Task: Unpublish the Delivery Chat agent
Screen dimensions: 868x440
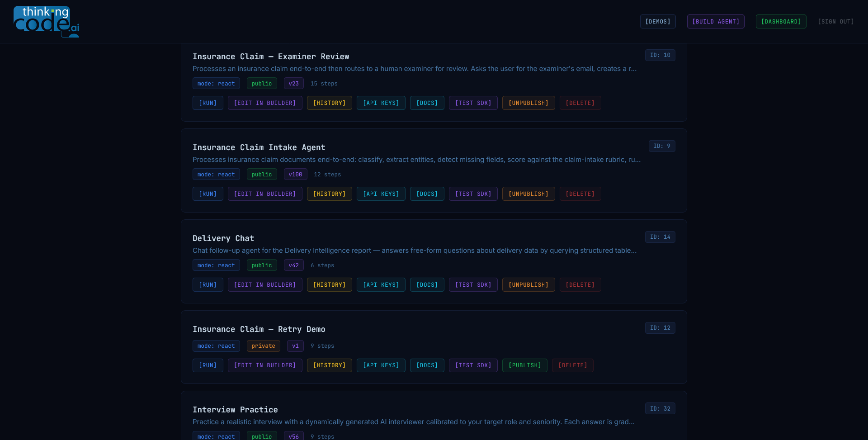Action: pyautogui.click(x=528, y=285)
